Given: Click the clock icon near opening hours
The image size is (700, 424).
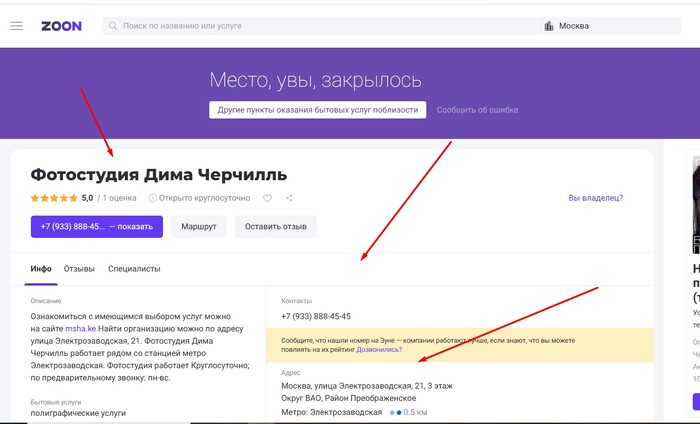Looking at the screenshot, I should click(153, 198).
